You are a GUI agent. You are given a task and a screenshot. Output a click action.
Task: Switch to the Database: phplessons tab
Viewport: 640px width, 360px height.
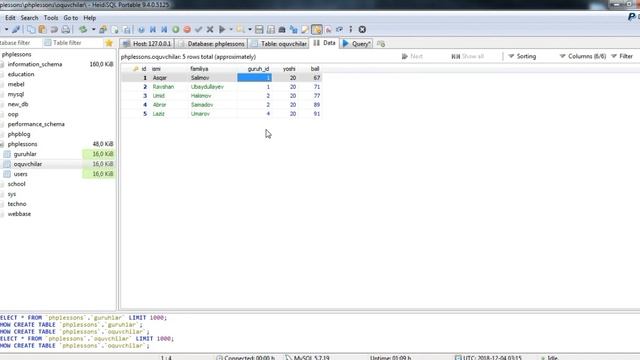pos(211,44)
